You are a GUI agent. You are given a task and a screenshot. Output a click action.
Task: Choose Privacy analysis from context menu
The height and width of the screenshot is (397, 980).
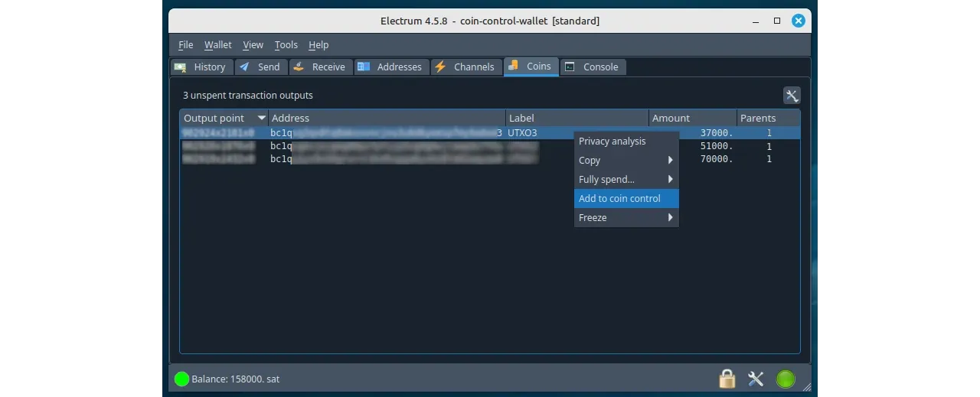[626, 141]
